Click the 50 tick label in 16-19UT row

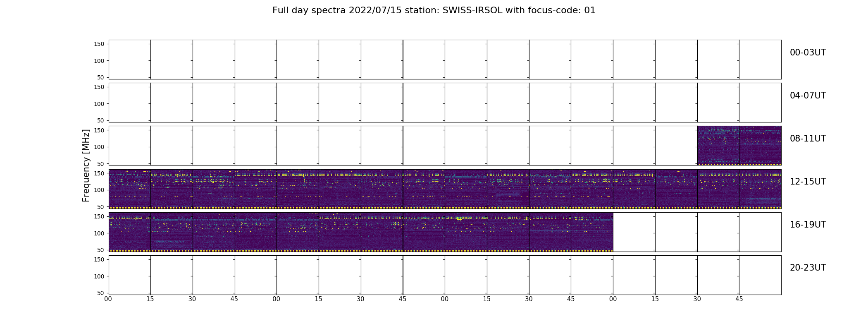click(x=101, y=249)
